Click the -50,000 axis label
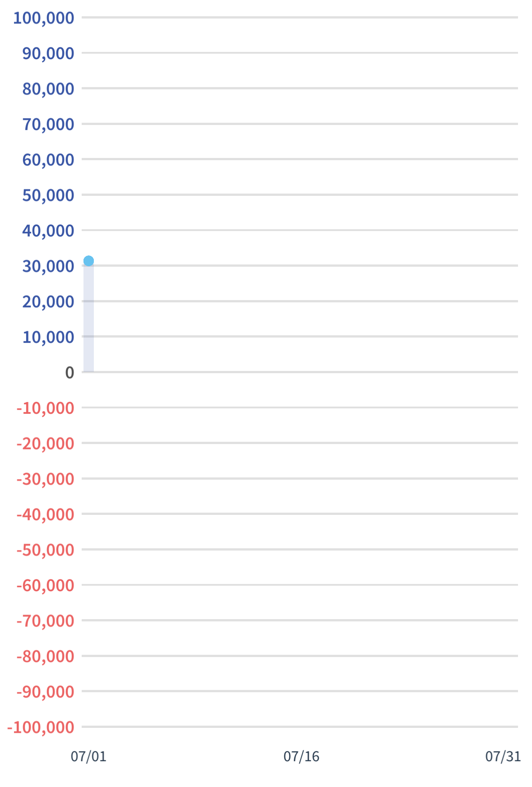Screen dimensions: 532x787 point(45,550)
